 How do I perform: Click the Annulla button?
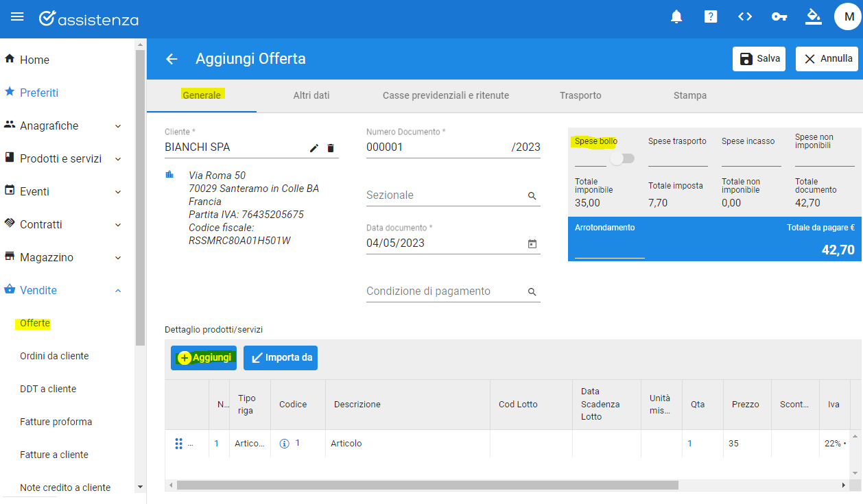(x=827, y=59)
